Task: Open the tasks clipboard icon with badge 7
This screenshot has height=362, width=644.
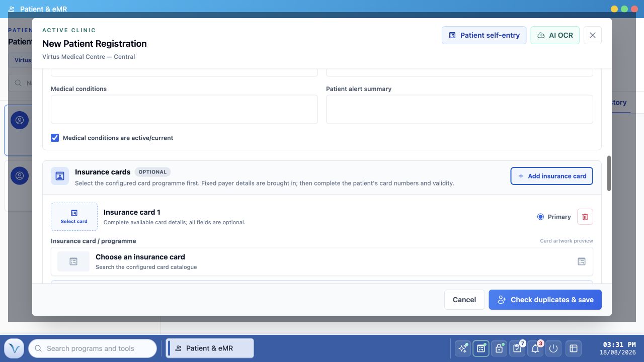Action: (x=517, y=348)
